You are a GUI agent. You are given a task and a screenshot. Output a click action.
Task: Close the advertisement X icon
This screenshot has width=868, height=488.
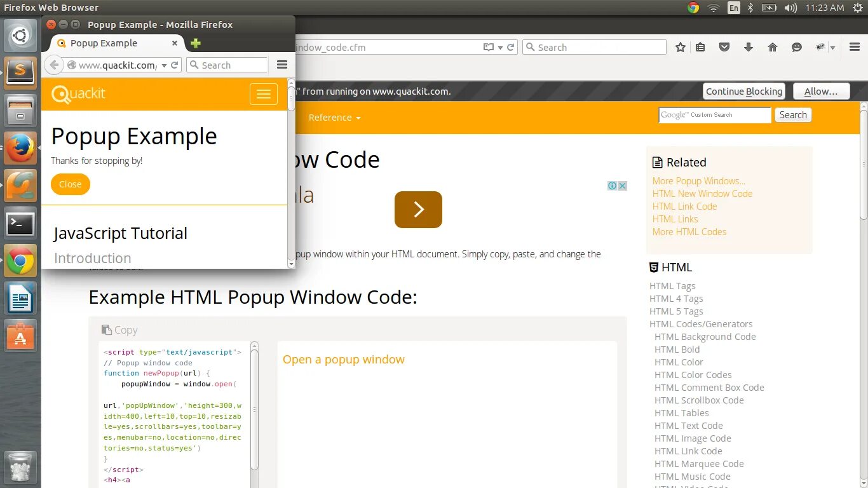pyautogui.click(x=623, y=186)
